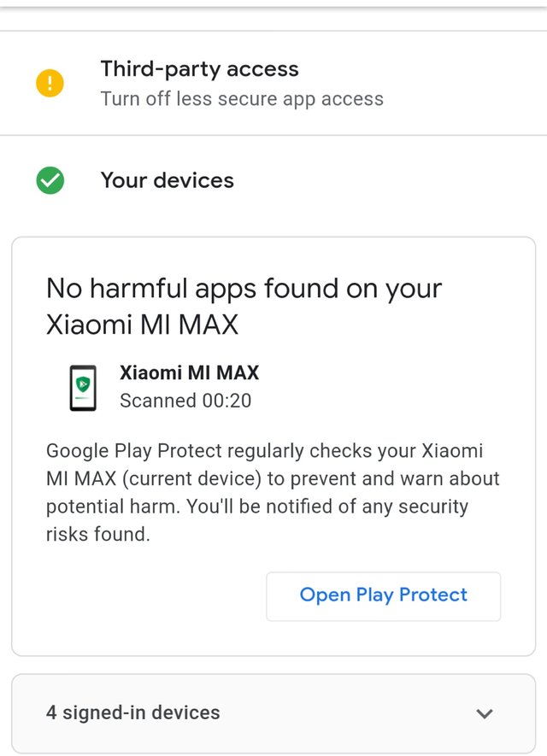Expand the signed-in devices chevron arrow
Viewport: 547px width, 756px height.
484,713
